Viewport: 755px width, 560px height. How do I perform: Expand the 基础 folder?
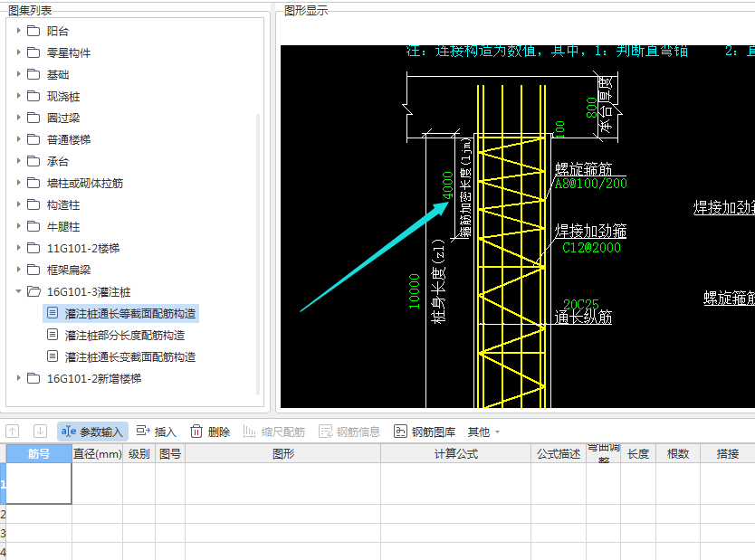[x=18, y=73]
